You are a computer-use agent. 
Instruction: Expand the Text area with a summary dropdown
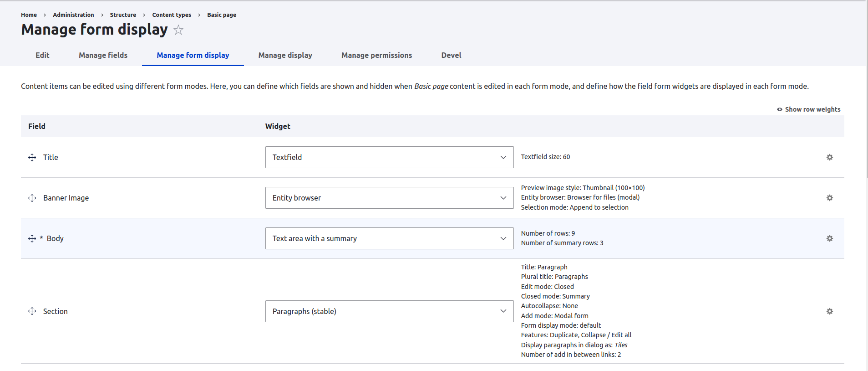[x=389, y=238]
